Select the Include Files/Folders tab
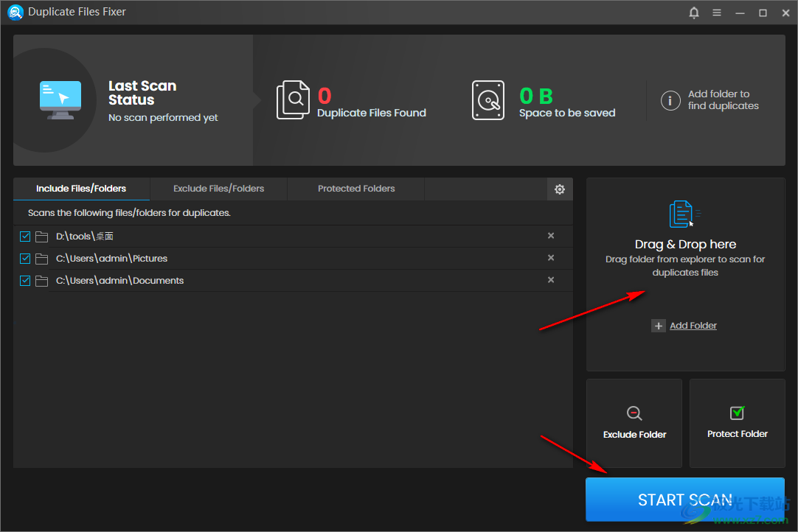This screenshot has width=798, height=532. pyautogui.click(x=81, y=189)
